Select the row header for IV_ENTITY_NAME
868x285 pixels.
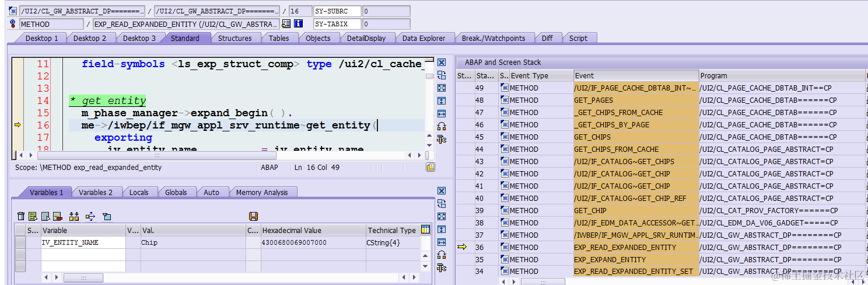(20, 242)
